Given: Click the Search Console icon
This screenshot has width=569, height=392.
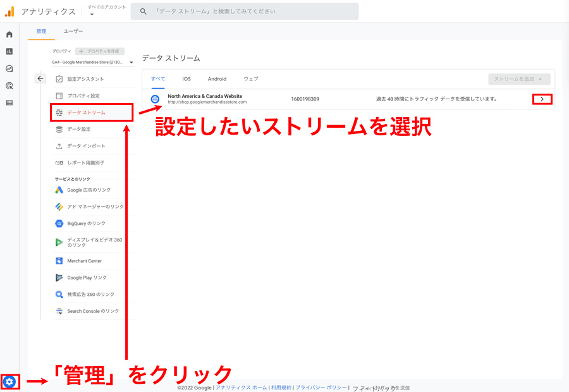Looking at the screenshot, I should point(59,311).
